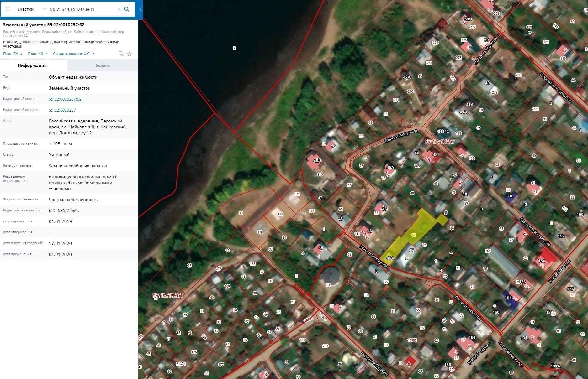Click the status value Учтенный
This screenshot has width=588, height=379.
coord(59,155)
